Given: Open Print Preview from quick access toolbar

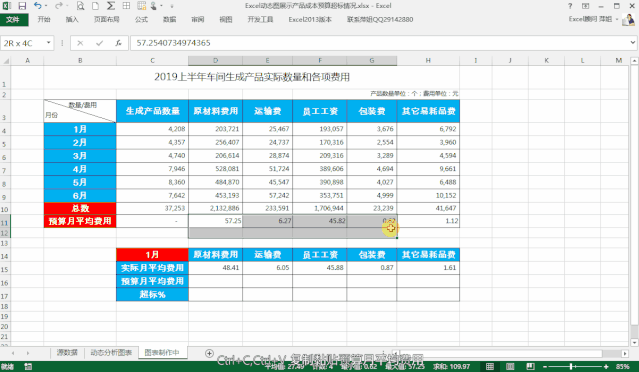Looking at the screenshot, I should click(80, 6).
